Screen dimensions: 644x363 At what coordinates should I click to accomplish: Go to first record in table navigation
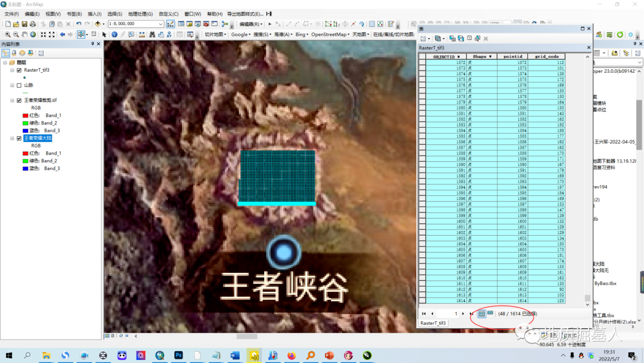point(424,313)
